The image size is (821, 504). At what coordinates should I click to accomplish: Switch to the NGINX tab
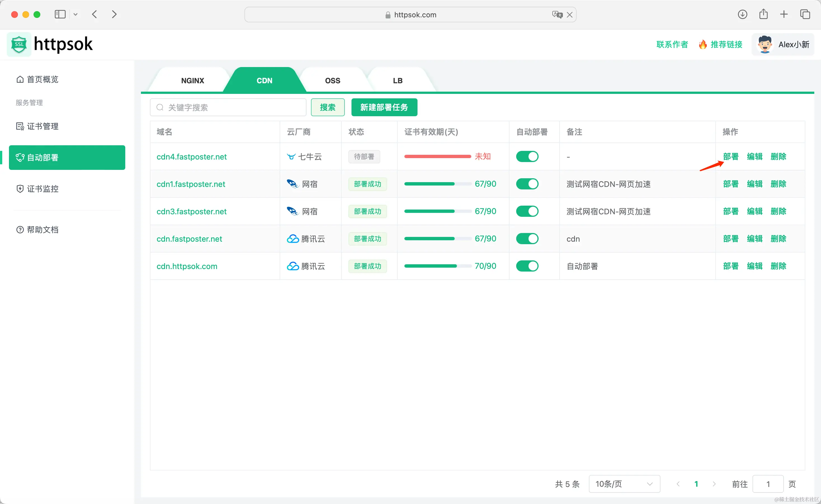tap(192, 81)
